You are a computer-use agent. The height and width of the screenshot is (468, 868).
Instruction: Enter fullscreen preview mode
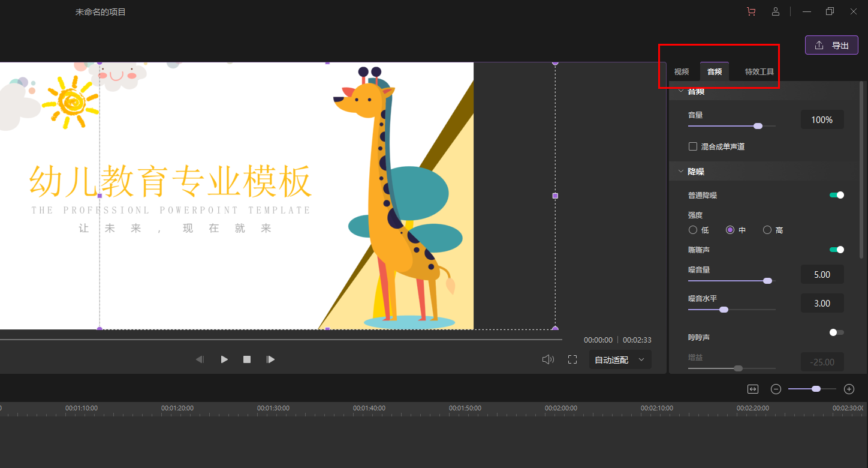coord(572,359)
